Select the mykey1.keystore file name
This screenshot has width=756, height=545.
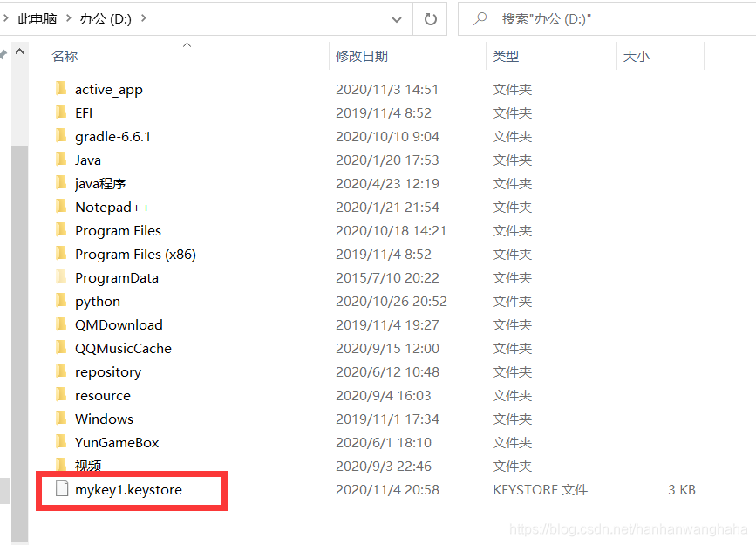point(128,490)
